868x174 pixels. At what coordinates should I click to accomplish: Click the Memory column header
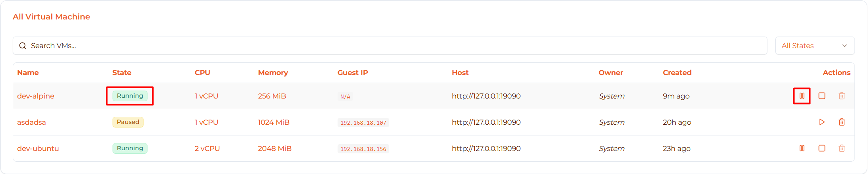pyautogui.click(x=273, y=73)
